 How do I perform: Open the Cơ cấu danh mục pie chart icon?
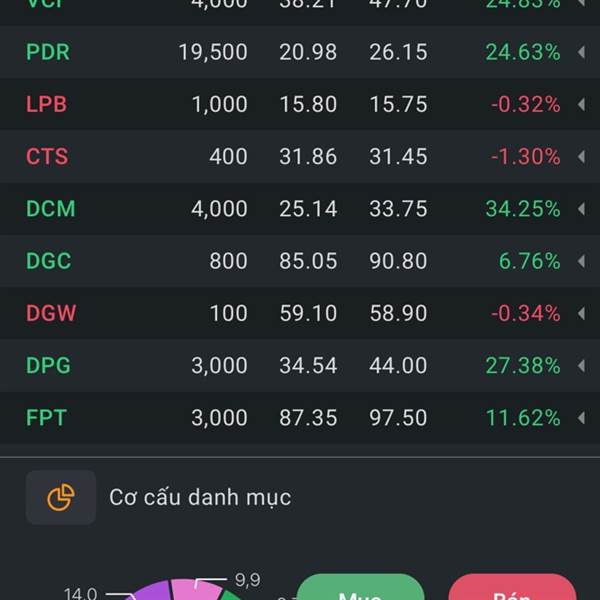click(61, 497)
